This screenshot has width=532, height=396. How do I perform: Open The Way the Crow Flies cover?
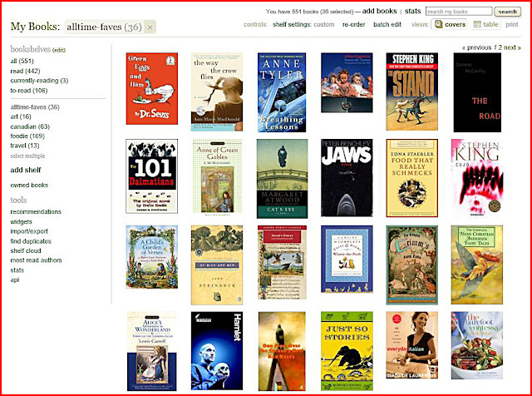[217, 92]
